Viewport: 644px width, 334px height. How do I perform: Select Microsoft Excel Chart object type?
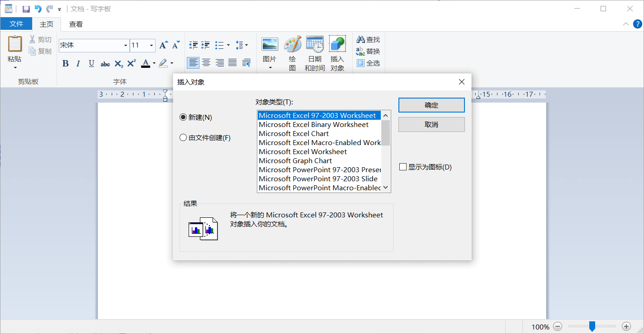tap(319, 134)
